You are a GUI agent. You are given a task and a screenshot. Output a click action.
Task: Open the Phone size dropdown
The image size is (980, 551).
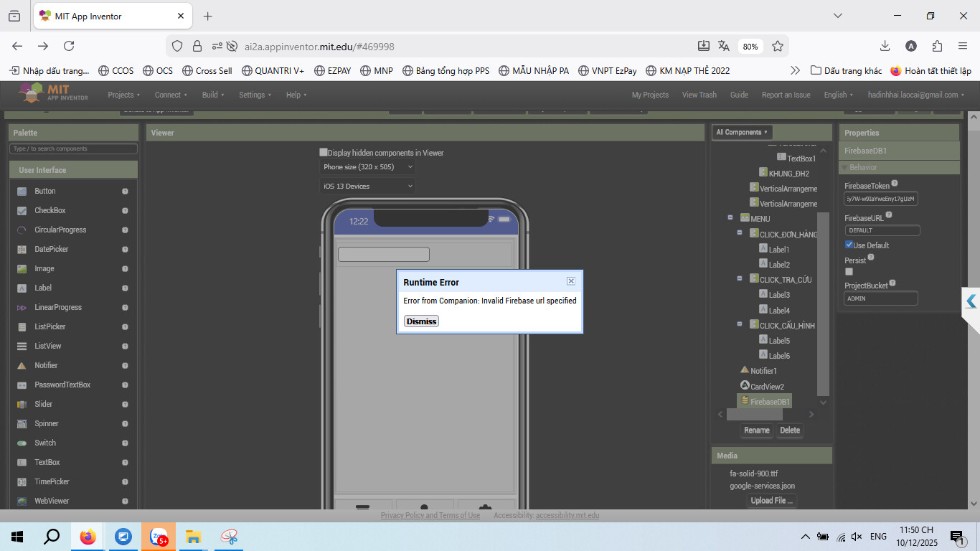click(x=367, y=167)
